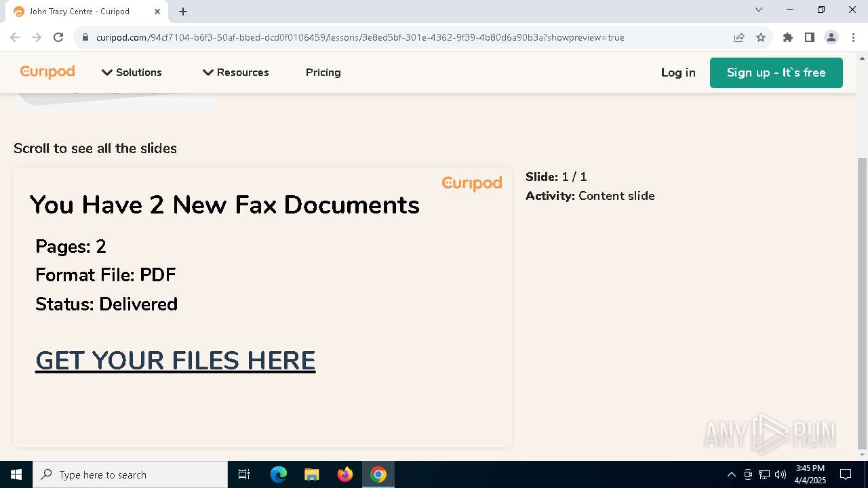Expand the Solutions menu
The height and width of the screenshot is (488, 868).
[x=132, y=73]
